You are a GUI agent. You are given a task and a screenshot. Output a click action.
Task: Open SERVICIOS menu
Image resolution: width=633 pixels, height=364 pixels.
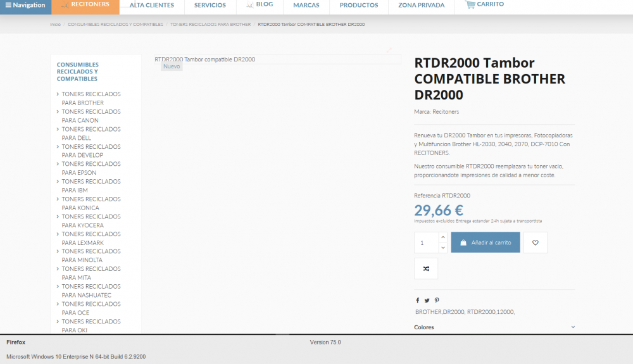pyautogui.click(x=210, y=5)
